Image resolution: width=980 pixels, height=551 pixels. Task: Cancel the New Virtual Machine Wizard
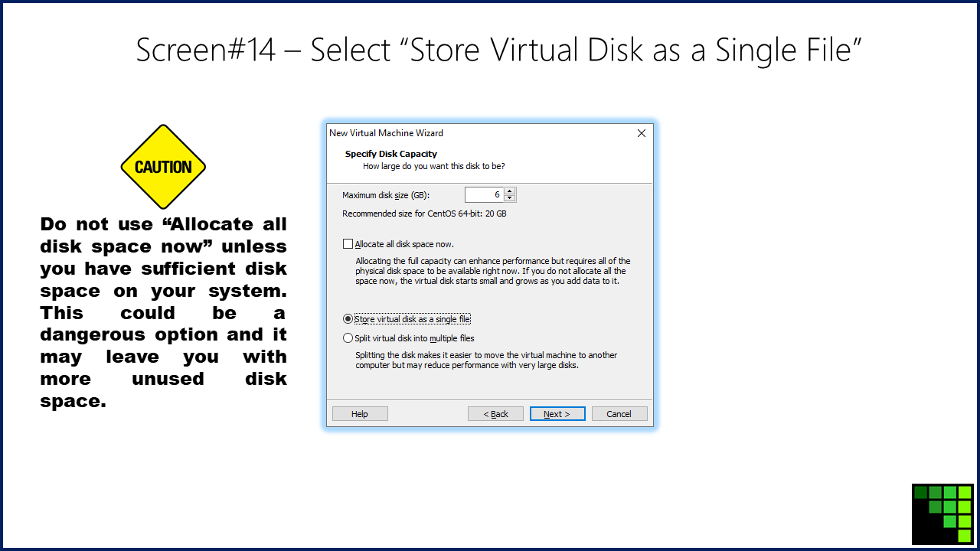[619, 413]
